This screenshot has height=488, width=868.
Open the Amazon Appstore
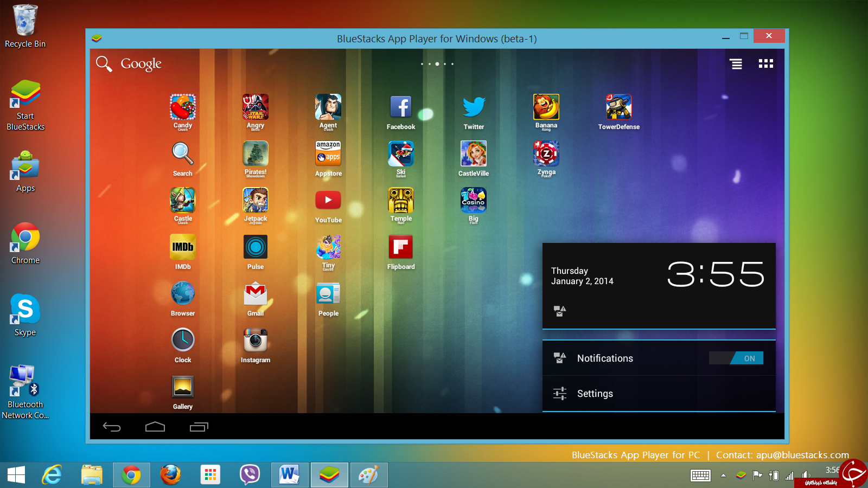coord(328,154)
